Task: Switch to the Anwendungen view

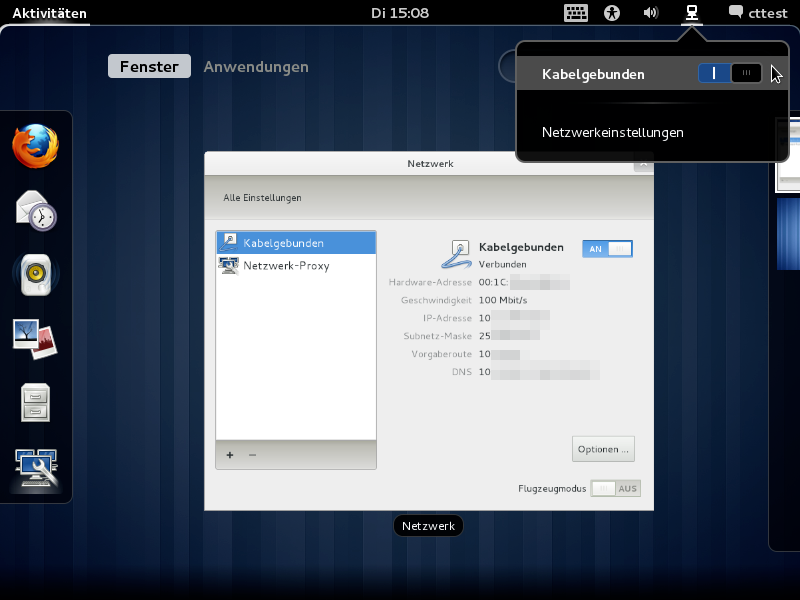Action: (x=256, y=67)
